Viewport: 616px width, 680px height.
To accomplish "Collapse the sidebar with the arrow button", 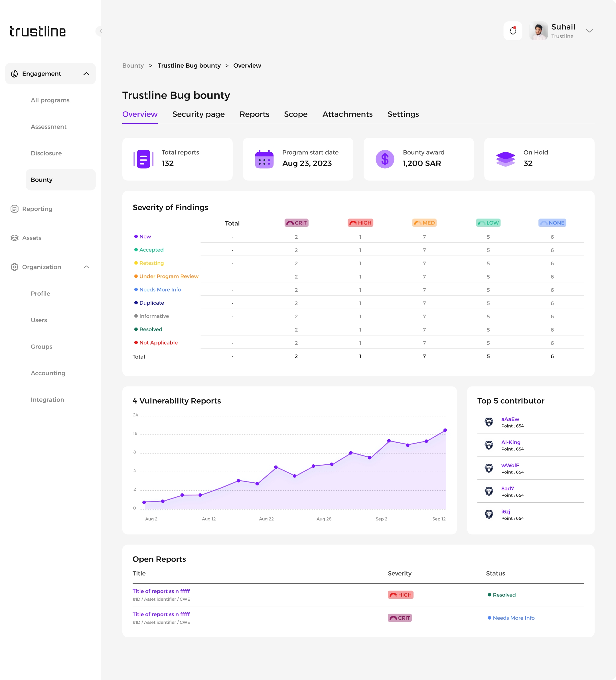I will coord(100,31).
